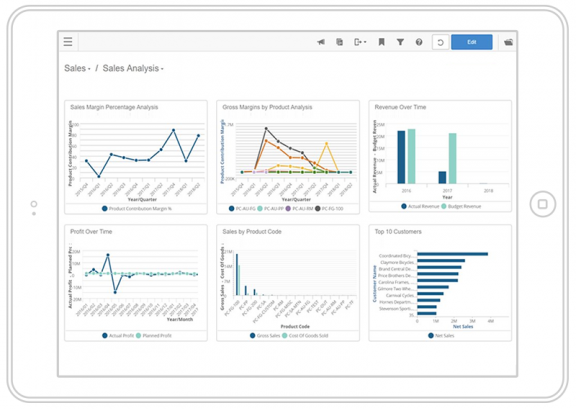576x409 pixels.
Task: Click the Price Brothers De... customer bar
Action: pyautogui.click(x=438, y=274)
